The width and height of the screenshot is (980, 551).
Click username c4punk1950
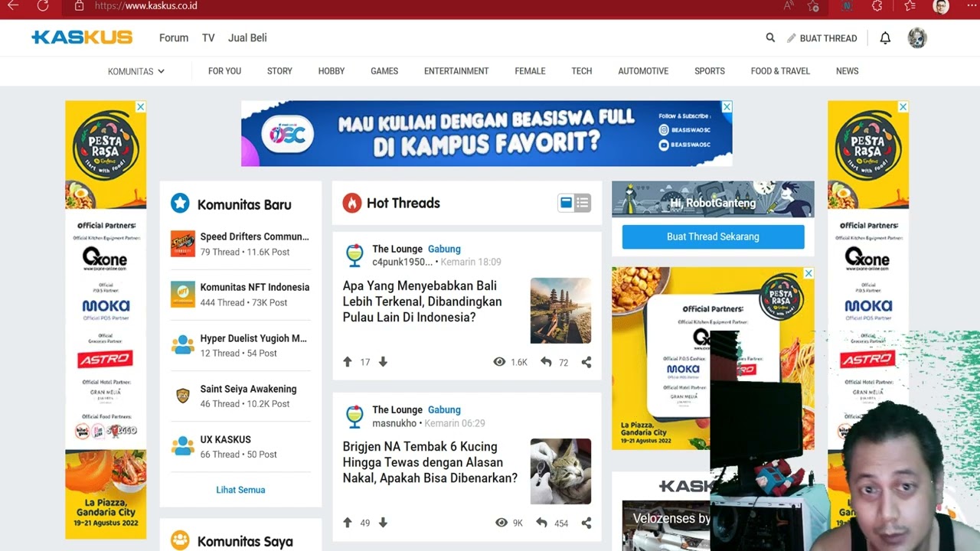[402, 262]
